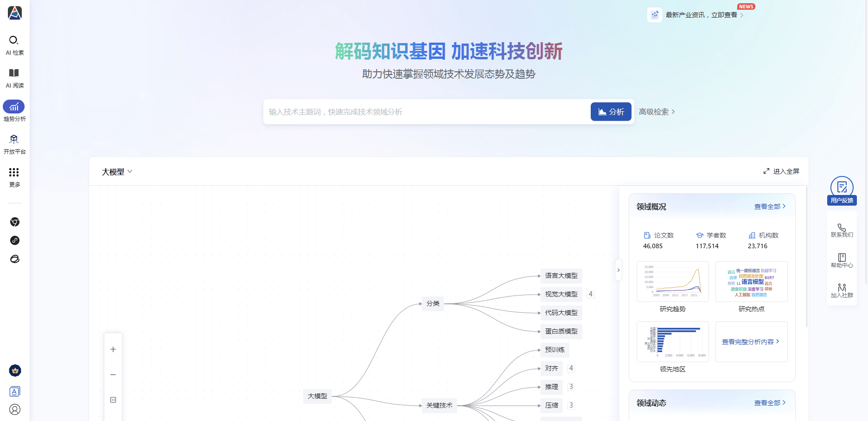Open AI 阅读 in the sidebar

[x=14, y=78]
